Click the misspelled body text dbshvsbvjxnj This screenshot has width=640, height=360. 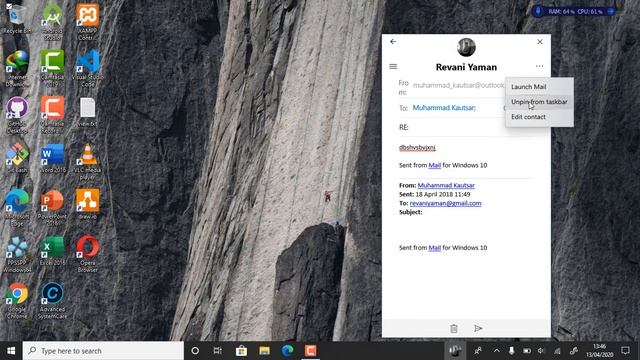point(417,147)
